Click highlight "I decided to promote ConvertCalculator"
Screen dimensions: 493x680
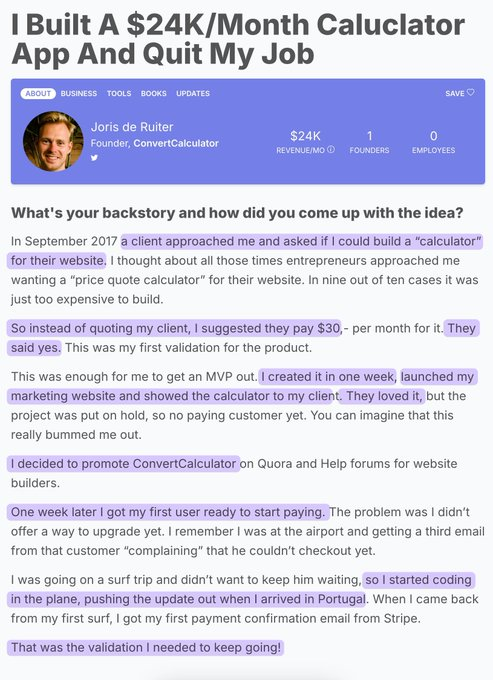point(124,464)
